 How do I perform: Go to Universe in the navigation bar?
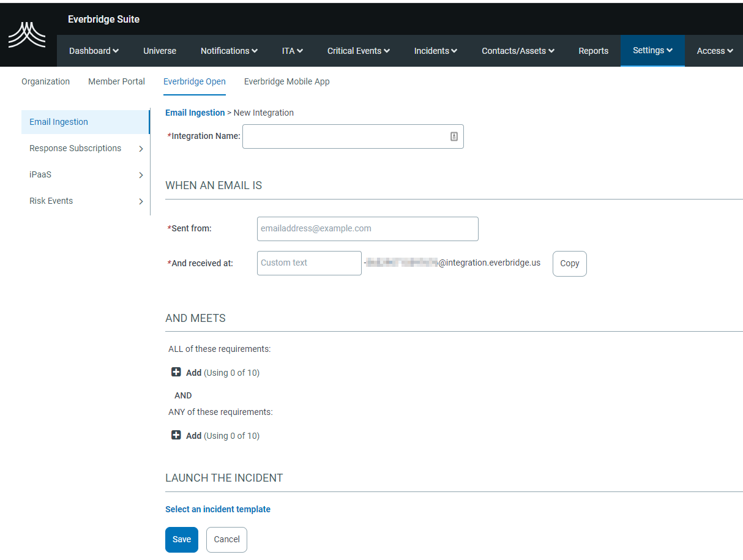tap(160, 51)
